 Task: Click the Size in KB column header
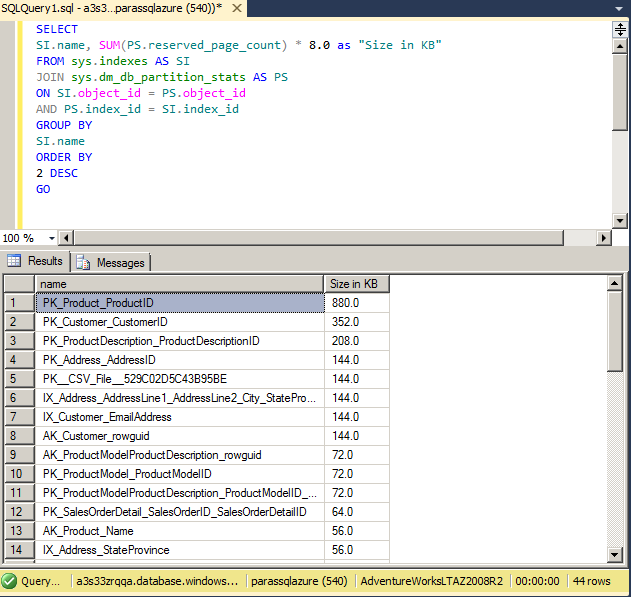tap(357, 284)
